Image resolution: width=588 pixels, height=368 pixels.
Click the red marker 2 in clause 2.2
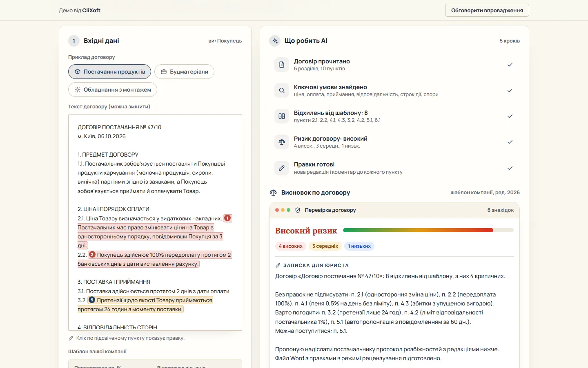click(x=92, y=255)
